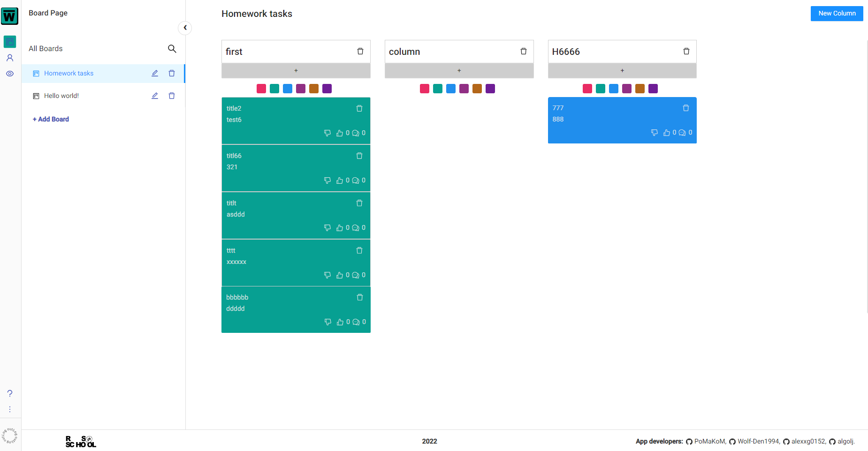Delete the 777 card
Image resolution: width=868 pixels, height=451 pixels.
tap(686, 108)
